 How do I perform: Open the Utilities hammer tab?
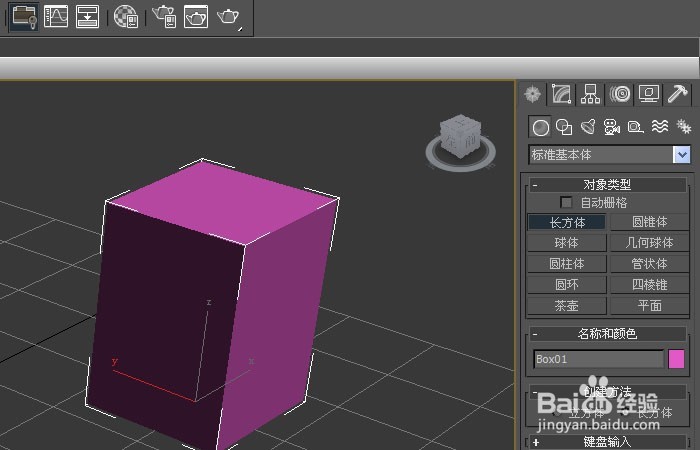[678, 94]
